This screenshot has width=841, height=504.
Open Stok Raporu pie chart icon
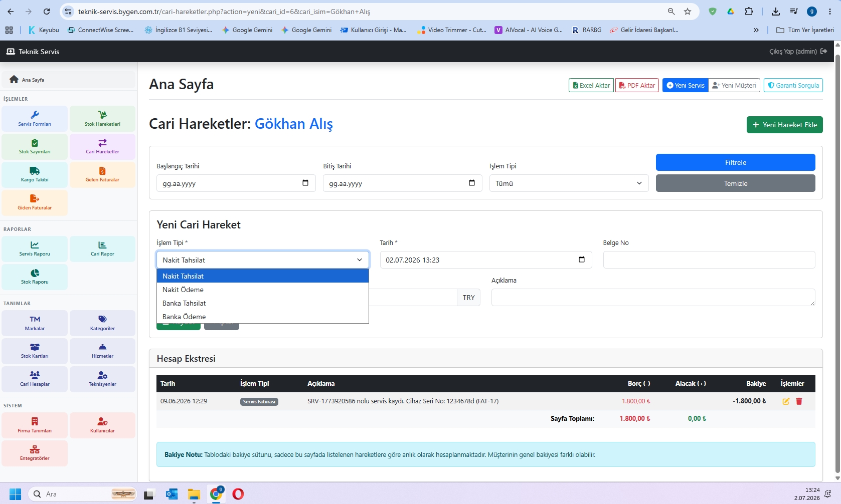click(x=35, y=277)
